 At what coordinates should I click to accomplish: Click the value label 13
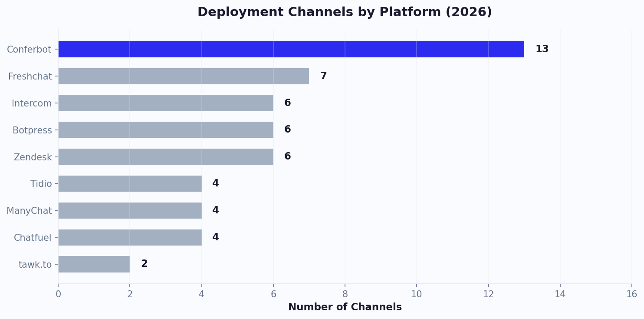click(542, 49)
